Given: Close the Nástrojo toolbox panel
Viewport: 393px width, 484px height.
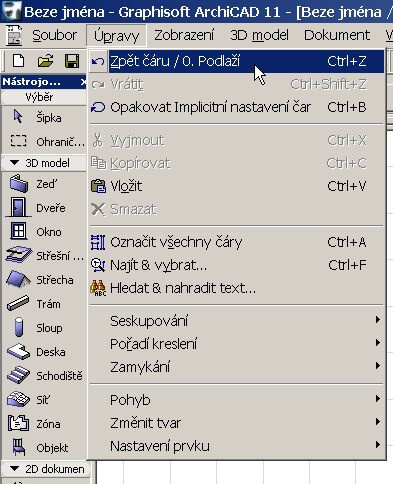Looking at the screenshot, I should point(83,82).
